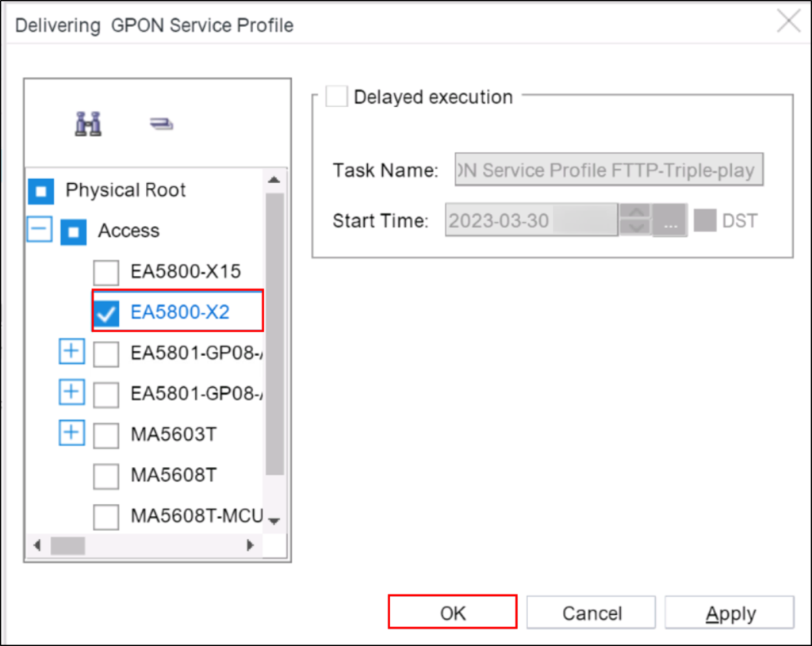This screenshot has width=812, height=646.
Task: Enable the DST option
Action: click(x=705, y=220)
